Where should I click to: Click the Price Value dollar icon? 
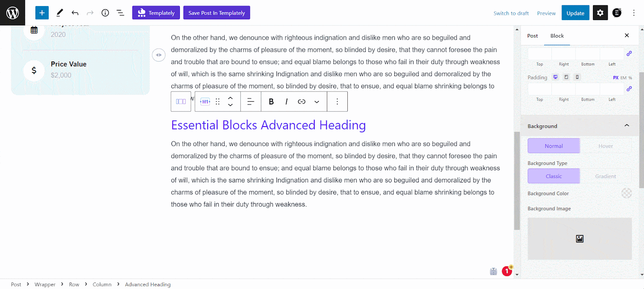pos(34,70)
